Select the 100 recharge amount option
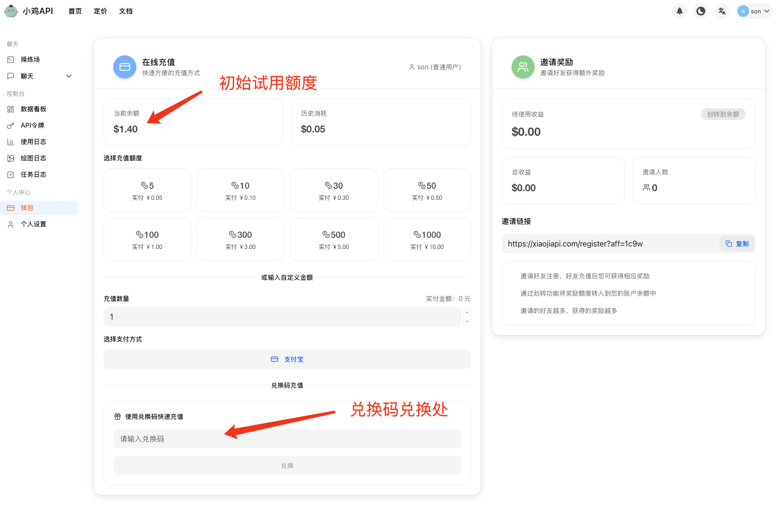 point(147,239)
